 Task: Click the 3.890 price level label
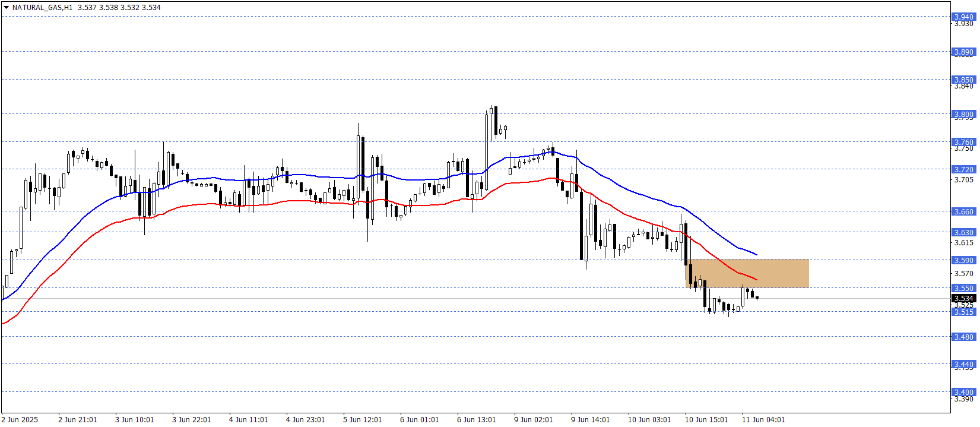click(x=964, y=52)
